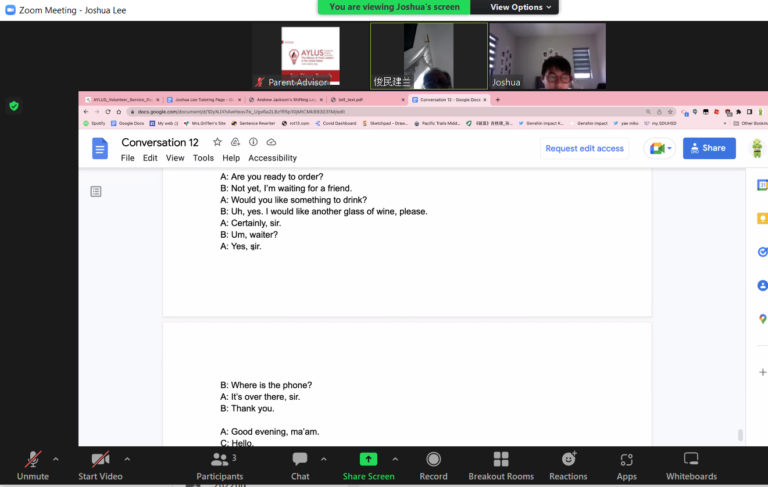Click the move-to-folder icon beside the title

[x=235, y=142]
